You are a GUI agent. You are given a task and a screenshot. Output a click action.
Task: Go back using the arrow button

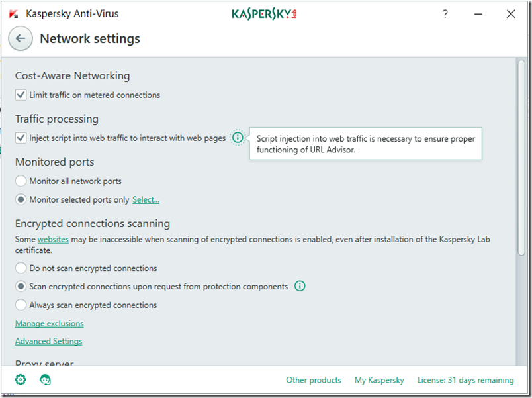[x=21, y=38]
